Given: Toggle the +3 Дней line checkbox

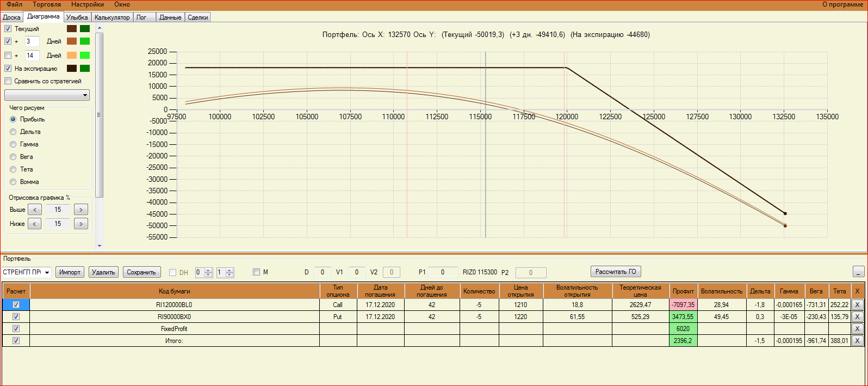Looking at the screenshot, I should point(8,41).
